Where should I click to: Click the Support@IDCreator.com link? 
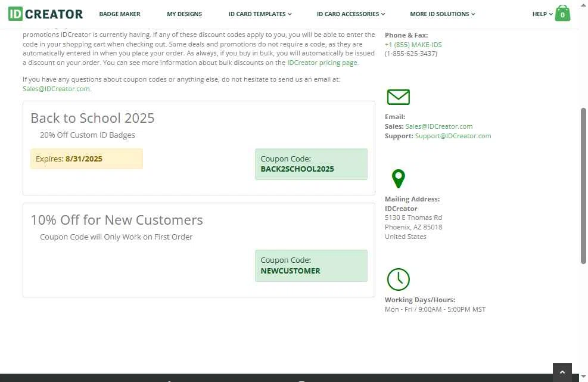453,136
